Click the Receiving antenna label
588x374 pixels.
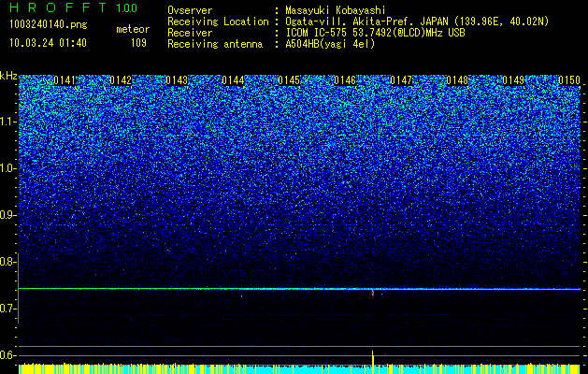pos(215,44)
